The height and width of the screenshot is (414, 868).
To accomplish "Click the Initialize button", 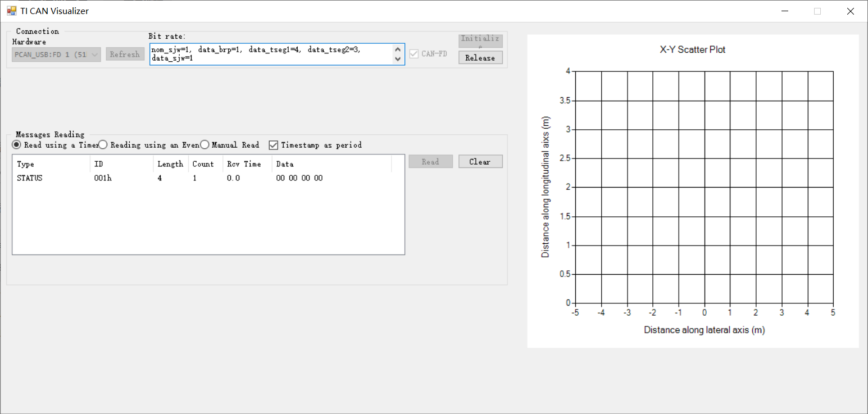I will pyautogui.click(x=480, y=40).
